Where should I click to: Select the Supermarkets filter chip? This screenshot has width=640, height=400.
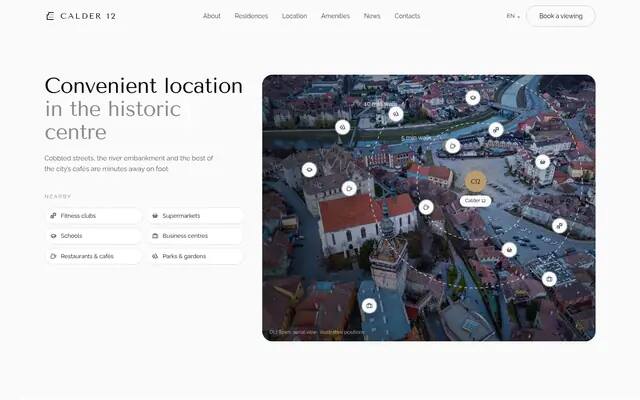coord(195,216)
